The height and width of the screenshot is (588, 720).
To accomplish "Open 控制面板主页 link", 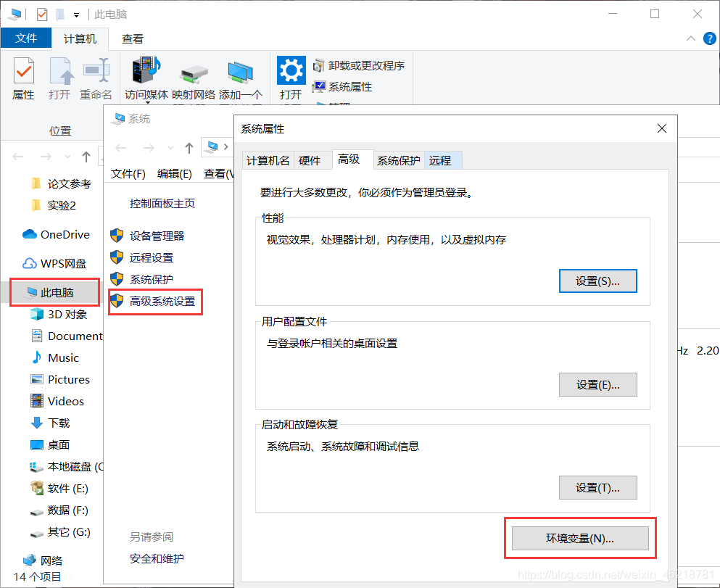I will (x=162, y=203).
